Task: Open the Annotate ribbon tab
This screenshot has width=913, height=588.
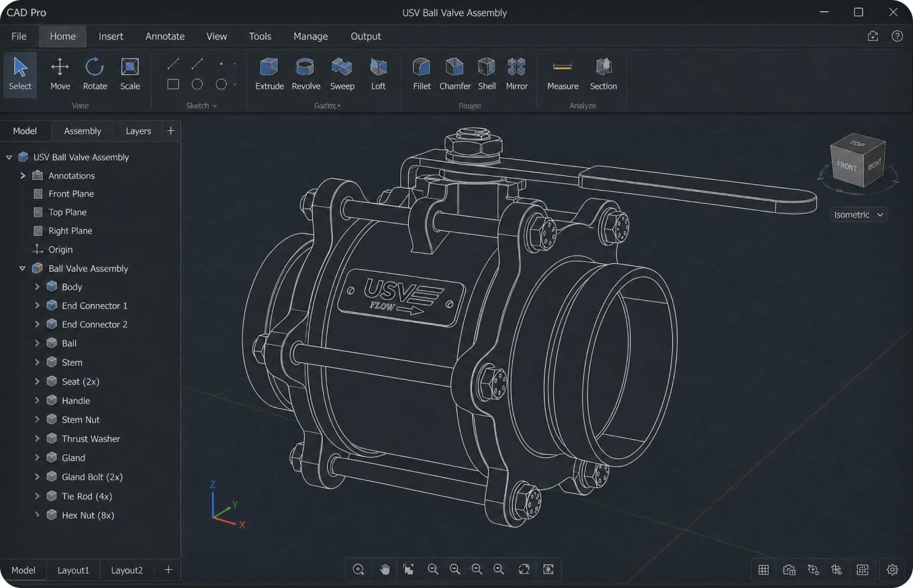Action: pos(165,36)
